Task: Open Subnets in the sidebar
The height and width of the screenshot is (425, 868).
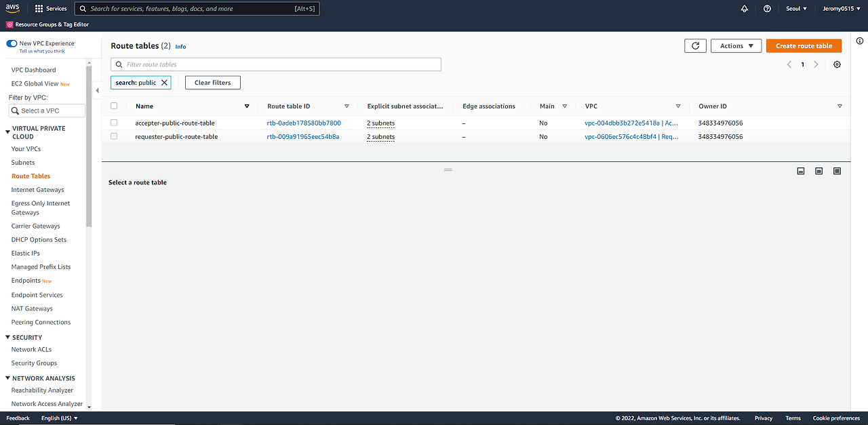Action: pyautogui.click(x=23, y=163)
